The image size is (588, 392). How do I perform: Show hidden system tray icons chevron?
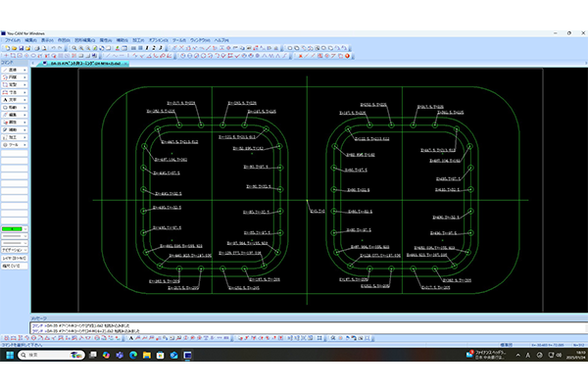(x=517, y=355)
